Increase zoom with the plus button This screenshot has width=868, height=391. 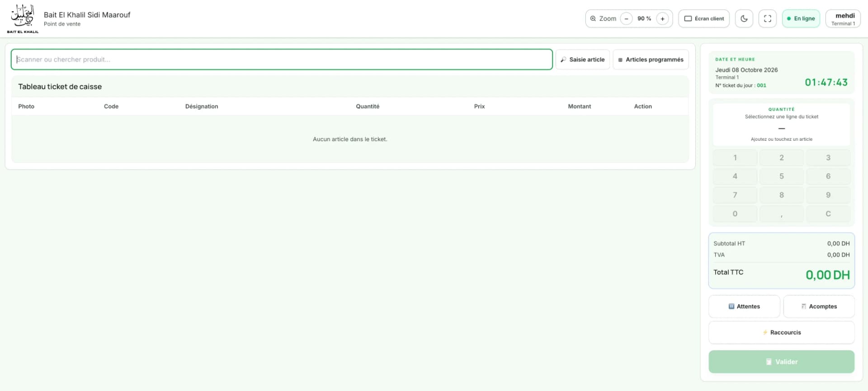click(x=662, y=19)
